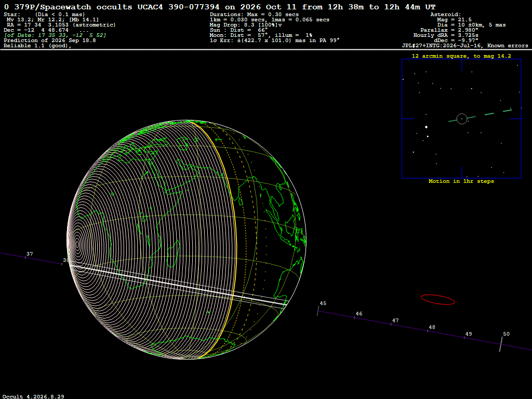Click Madagascar on the globe
Image resolution: width=532 pixels, height=399 pixels.
174,254
